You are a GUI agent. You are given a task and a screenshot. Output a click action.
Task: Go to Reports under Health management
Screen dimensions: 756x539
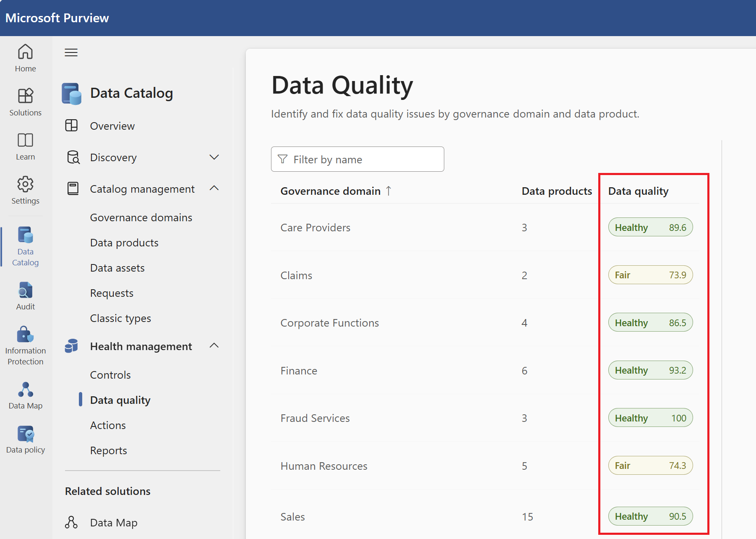tap(108, 450)
